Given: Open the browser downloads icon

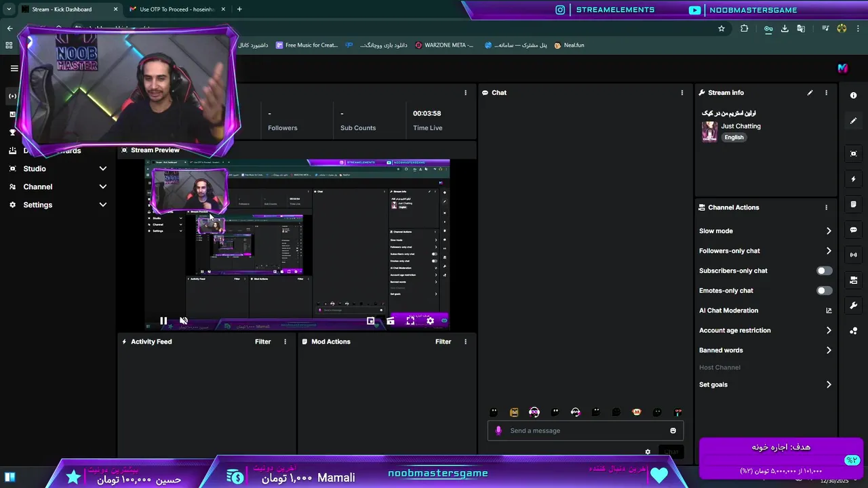Looking at the screenshot, I should pos(785,28).
